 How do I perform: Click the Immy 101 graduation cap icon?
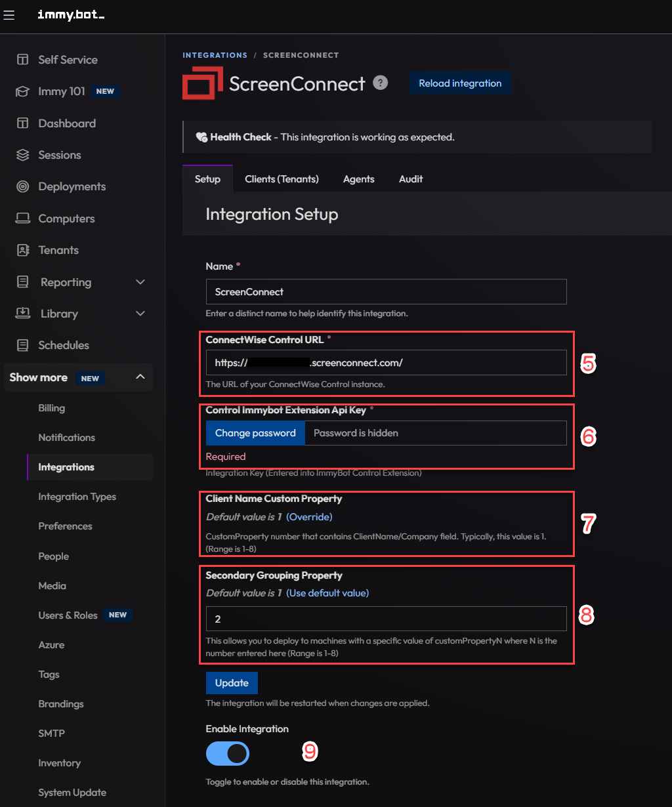(x=23, y=92)
